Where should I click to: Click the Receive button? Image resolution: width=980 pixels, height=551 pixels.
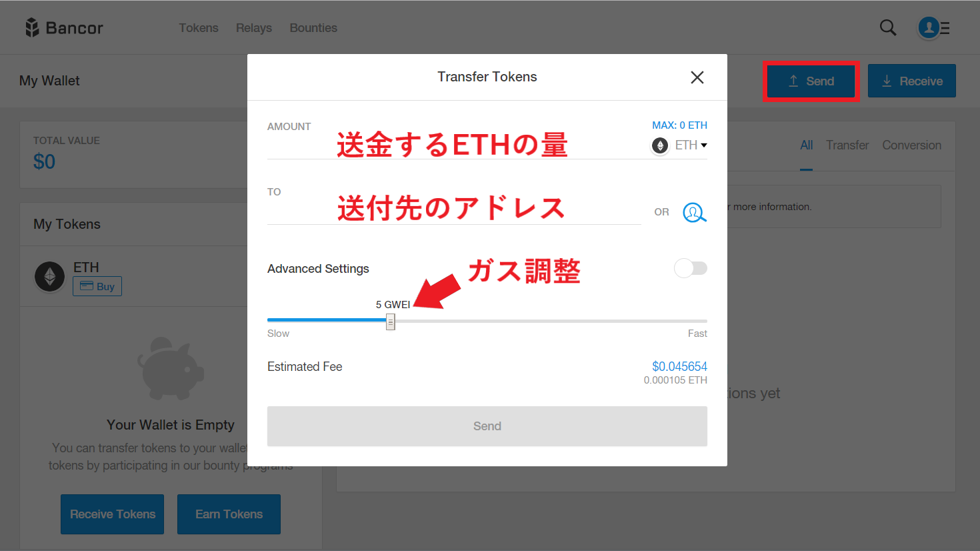tap(912, 81)
